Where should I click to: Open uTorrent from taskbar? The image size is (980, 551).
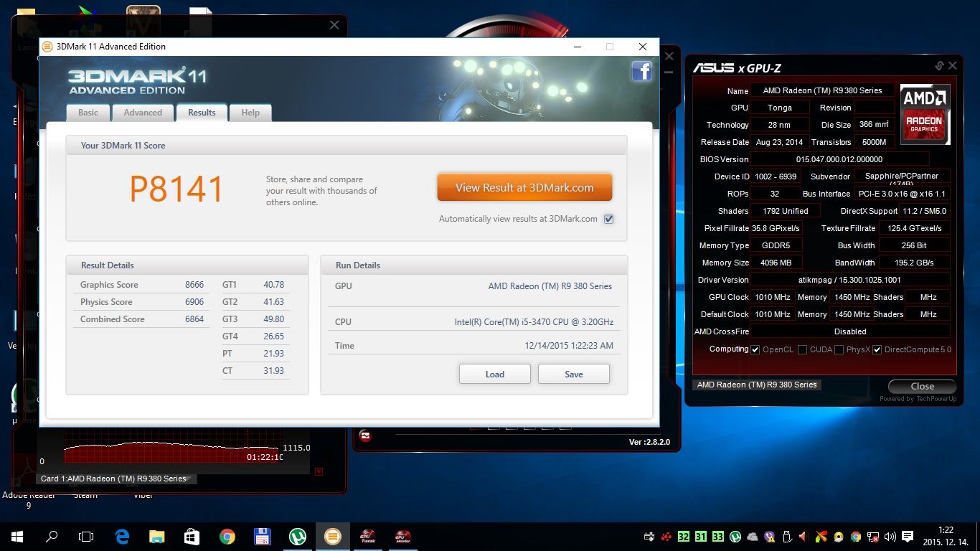[297, 536]
